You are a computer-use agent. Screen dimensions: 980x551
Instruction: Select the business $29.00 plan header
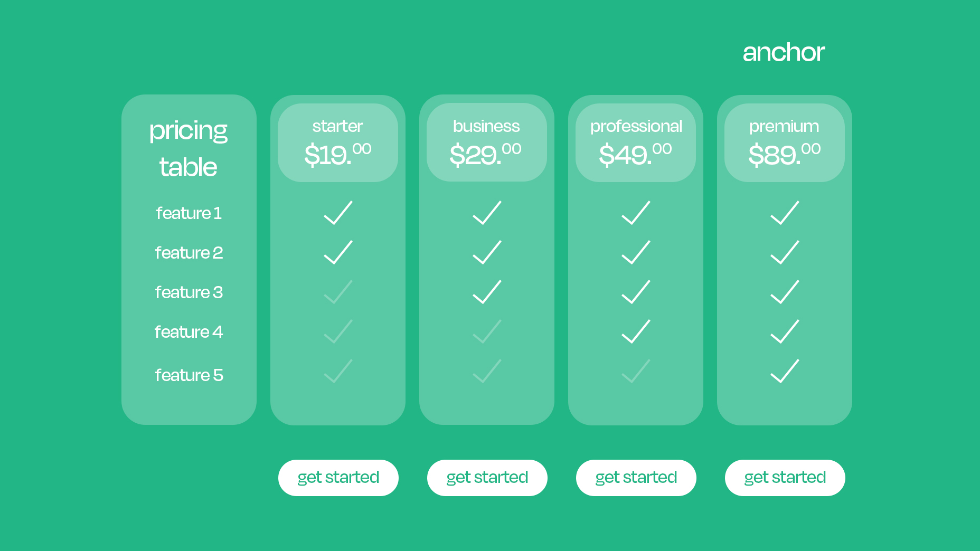(487, 142)
